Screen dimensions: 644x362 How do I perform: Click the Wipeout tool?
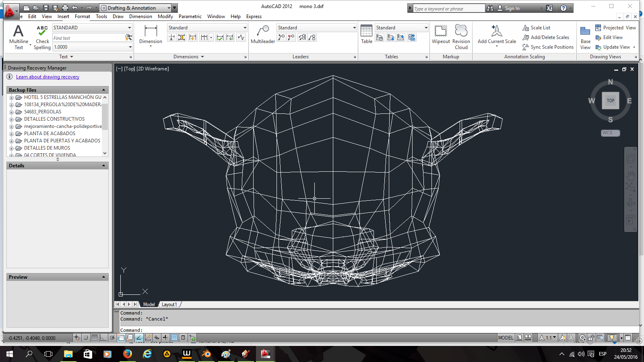(x=441, y=35)
